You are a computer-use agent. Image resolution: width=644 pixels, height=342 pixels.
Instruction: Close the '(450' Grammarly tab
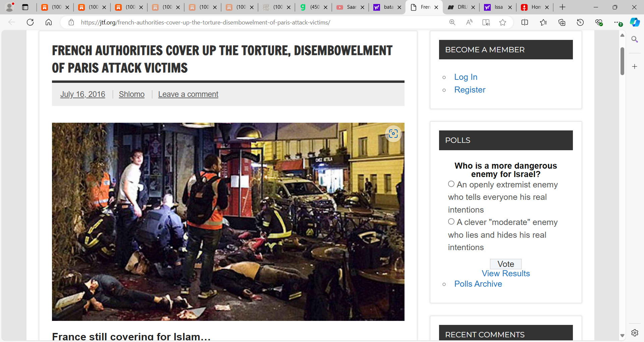point(325,7)
